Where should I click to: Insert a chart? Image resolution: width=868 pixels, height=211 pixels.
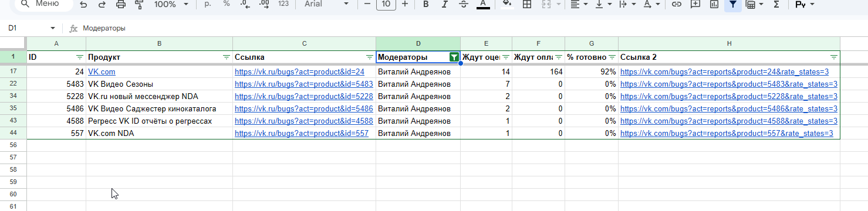tap(714, 4)
